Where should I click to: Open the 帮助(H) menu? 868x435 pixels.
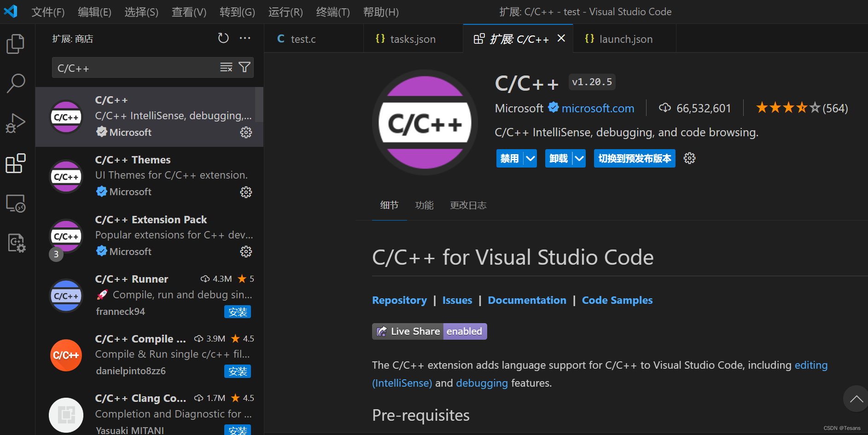tap(381, 12)
